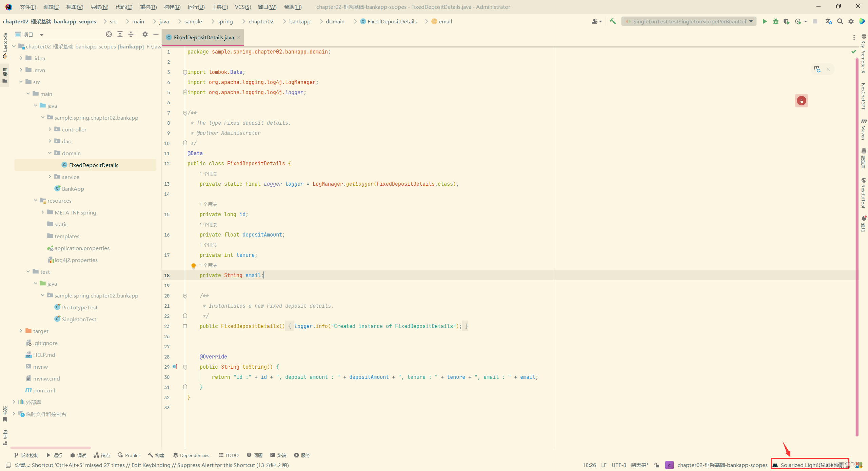Click the override gutter marker on line 29
Screen dimensions: 868x471
[x=175, y=367]
